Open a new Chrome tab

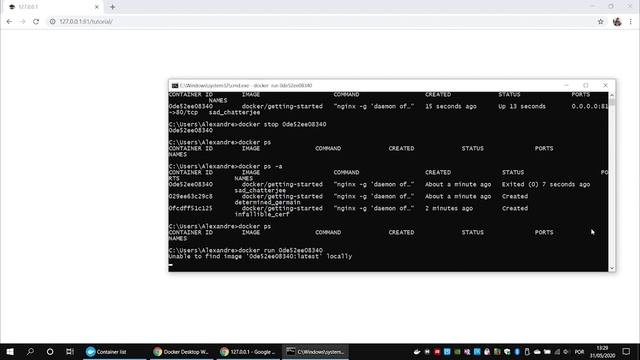(x=112, y=7)
